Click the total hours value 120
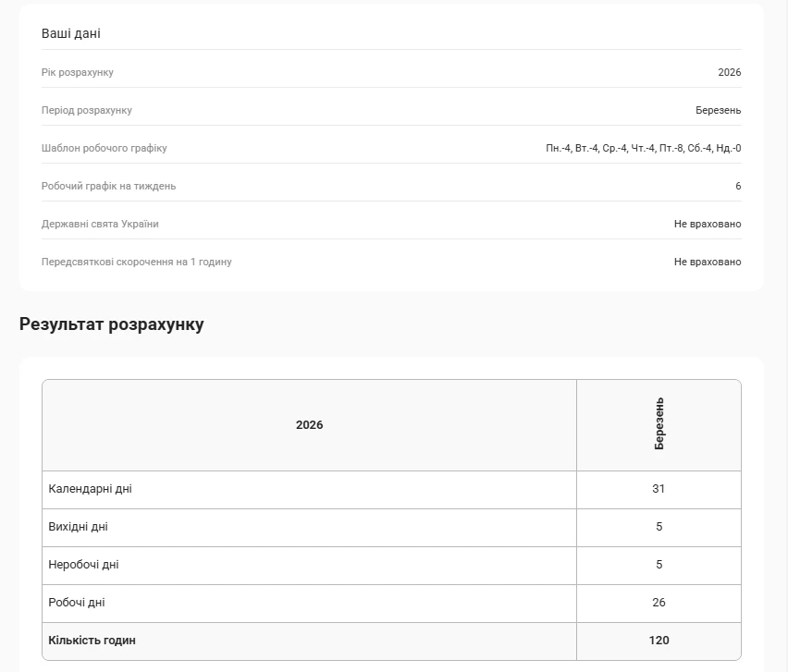The image size is (788, 672). point(659,641)
